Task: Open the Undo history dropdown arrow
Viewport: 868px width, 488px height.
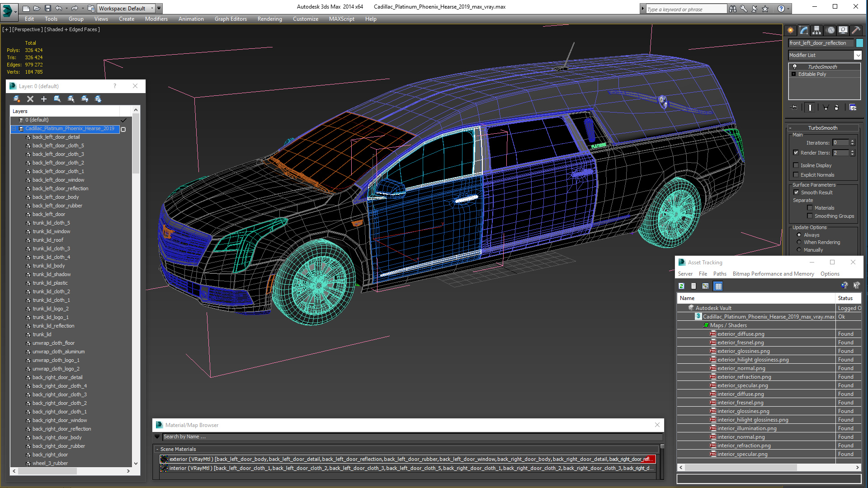Action: point(66,9)
